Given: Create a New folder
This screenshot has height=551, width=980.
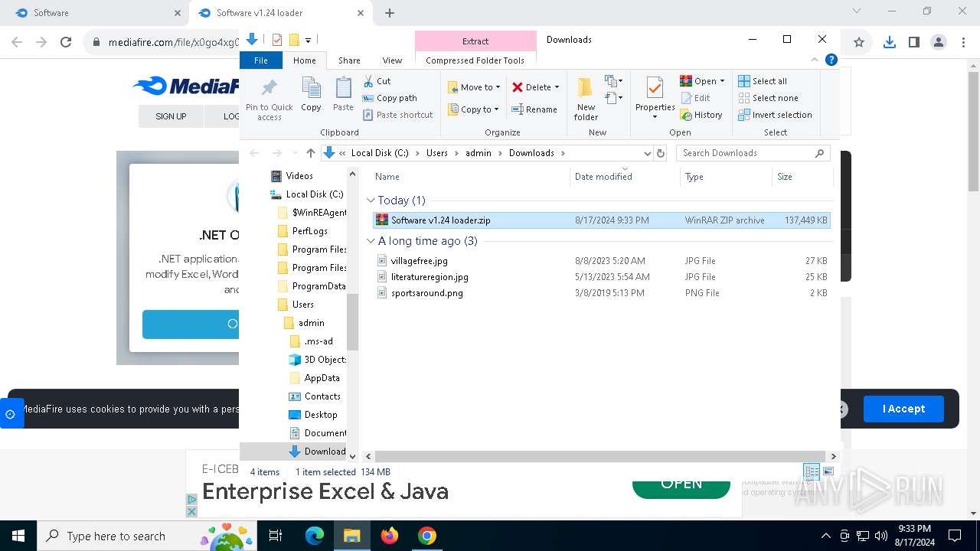Looking at the screenshot, I should coord(586,99).
